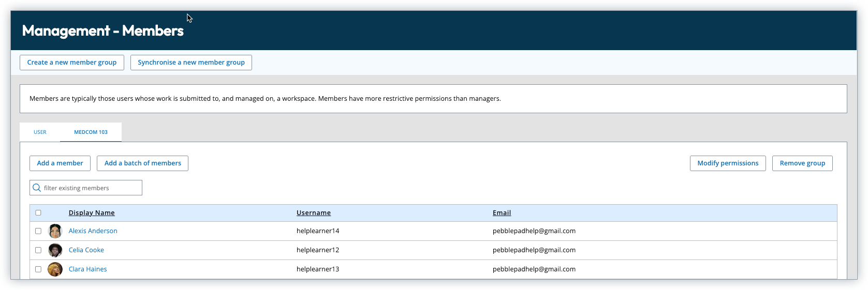868x290 pixels.
Task: Check the box for Alexis Anderson
Action: (38, 231)
